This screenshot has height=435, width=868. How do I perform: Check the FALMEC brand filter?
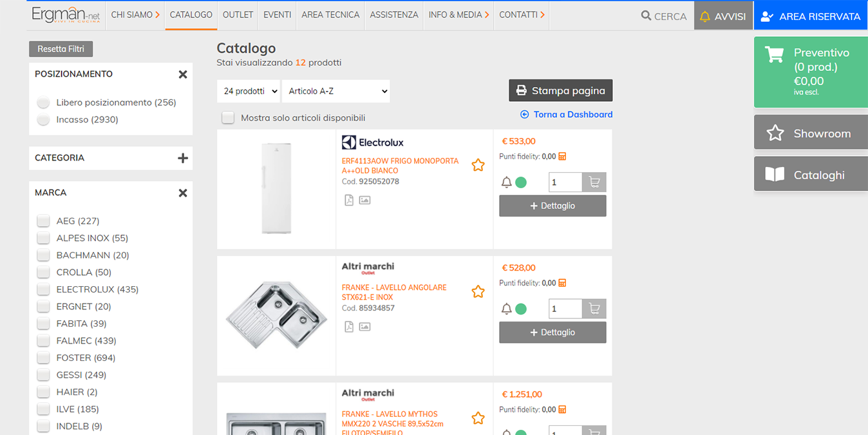(x=43, y=340)
